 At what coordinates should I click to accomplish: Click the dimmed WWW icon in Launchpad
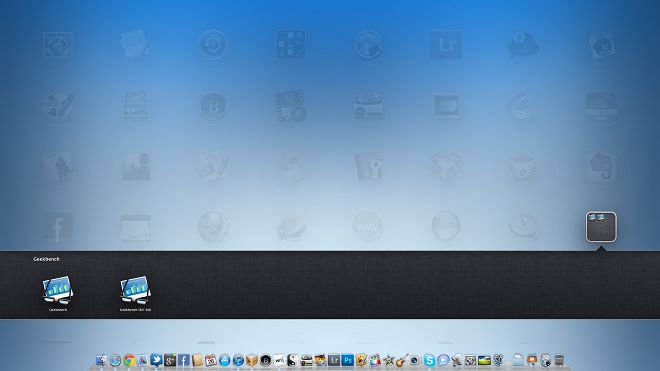(367, 227)
